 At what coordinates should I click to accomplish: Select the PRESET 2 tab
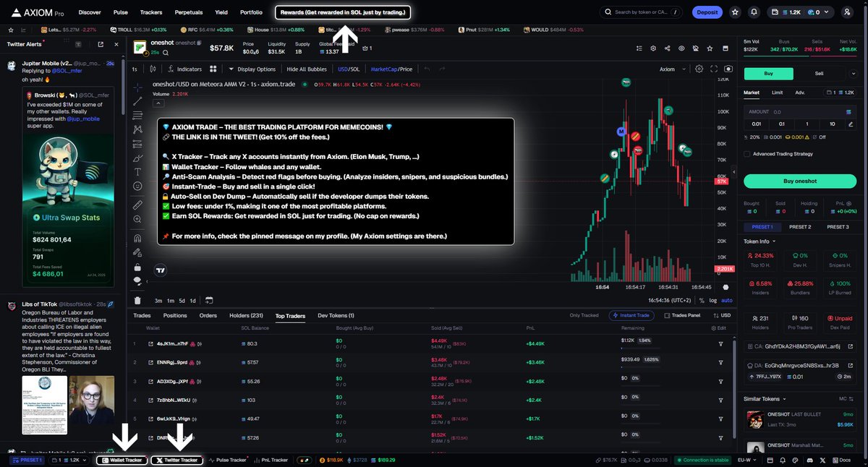click(x=799, y=227)
